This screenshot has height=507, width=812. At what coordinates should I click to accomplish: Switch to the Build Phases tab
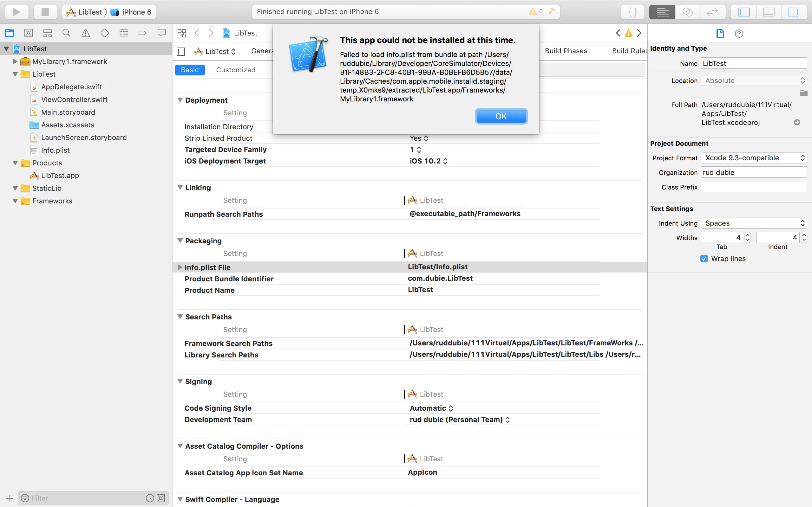(x=566, y=51)
